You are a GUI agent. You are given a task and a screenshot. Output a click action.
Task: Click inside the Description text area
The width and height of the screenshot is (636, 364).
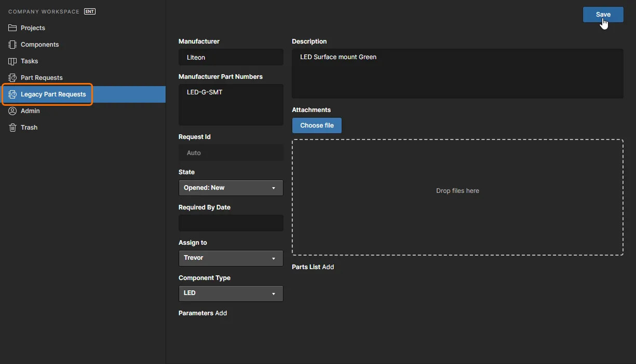[457, 74]
